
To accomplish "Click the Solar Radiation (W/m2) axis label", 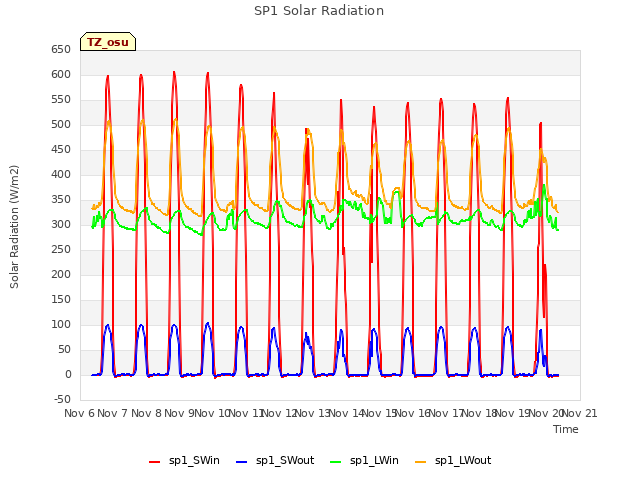I will click(14, 227).
